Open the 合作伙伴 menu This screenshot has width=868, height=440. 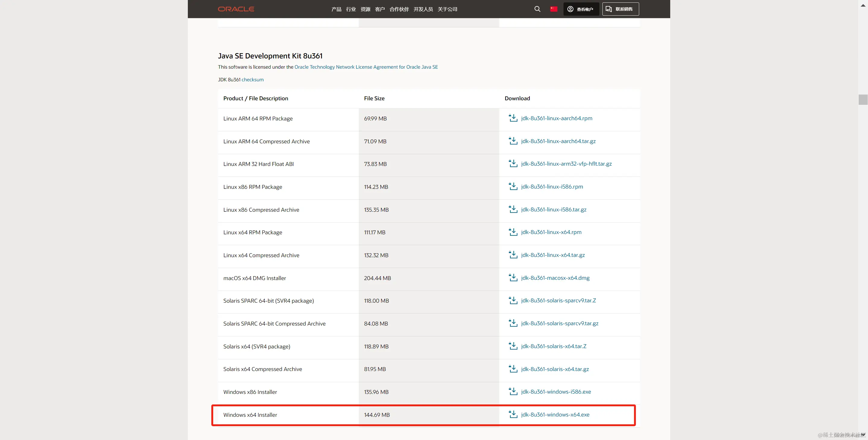pos(399,9)
